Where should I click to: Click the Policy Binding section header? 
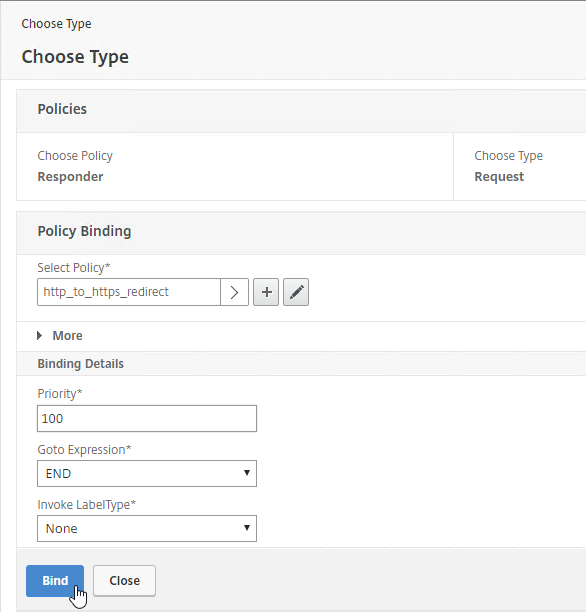point(84,231)
